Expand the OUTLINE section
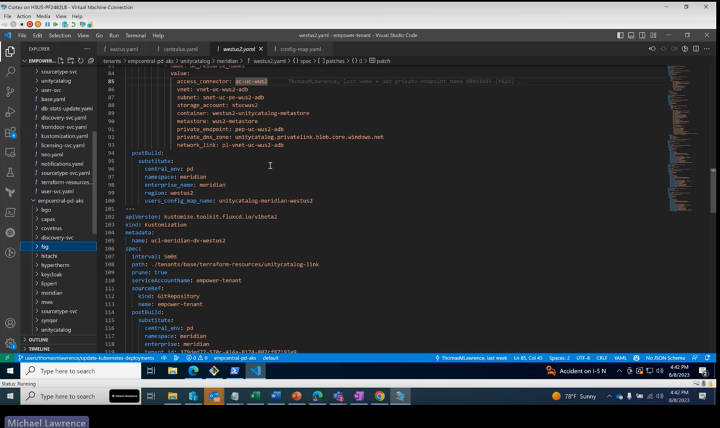This screenshot has width=720, height=428. click(58, 340)
